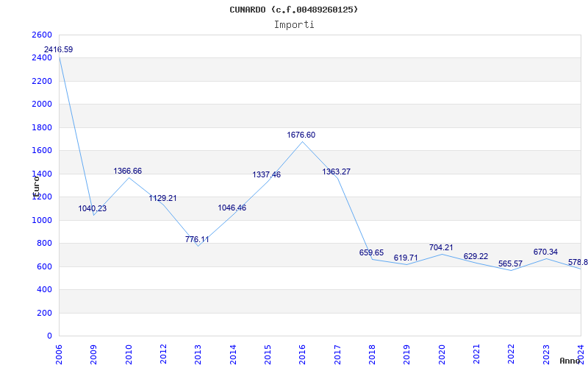
Task: Select the 2020 x-axis year label
Action: click(442, 354)
